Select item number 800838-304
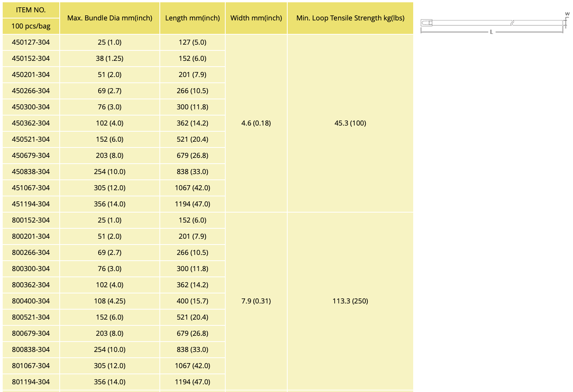Viewport: 573px width, 392px height. [x=31, y=350]
